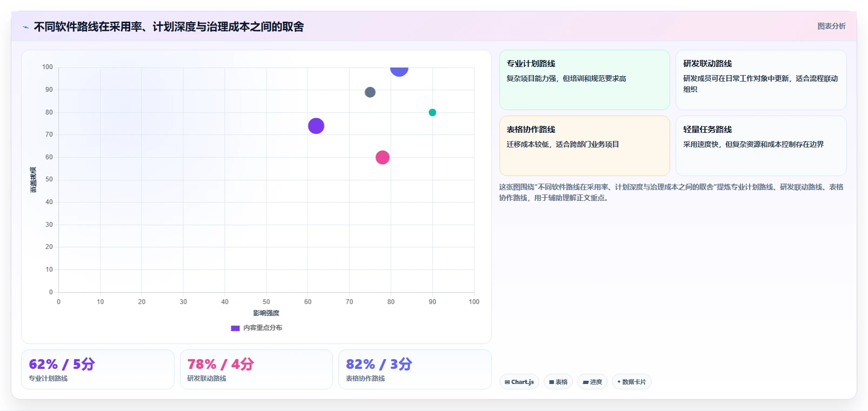Click the 专业计划路线 label under 62%
868x411 pixels.
(x=48, y=379)
